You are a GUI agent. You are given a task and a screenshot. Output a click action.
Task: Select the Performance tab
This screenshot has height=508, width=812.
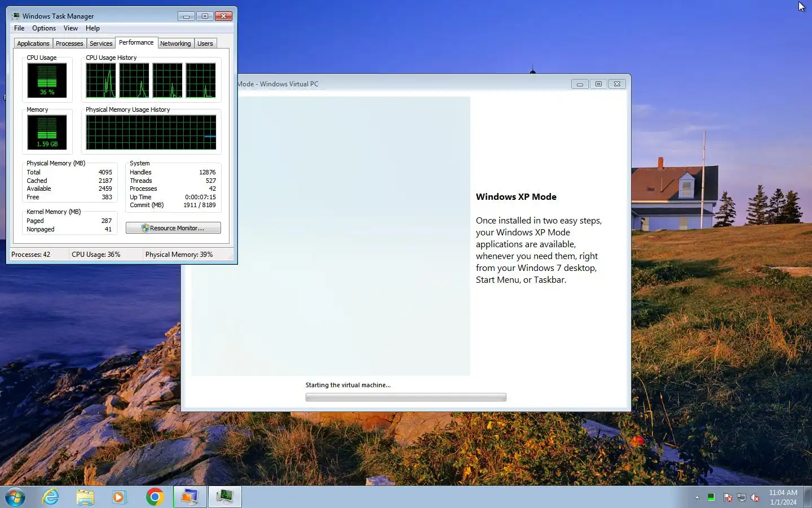[x=136, y=42]
